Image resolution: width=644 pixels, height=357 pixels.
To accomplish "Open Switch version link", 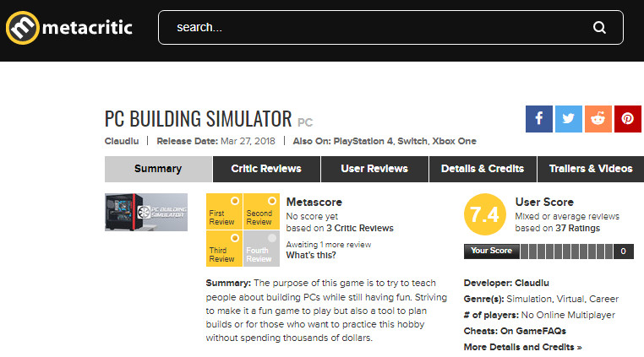I will coord(412,141).
